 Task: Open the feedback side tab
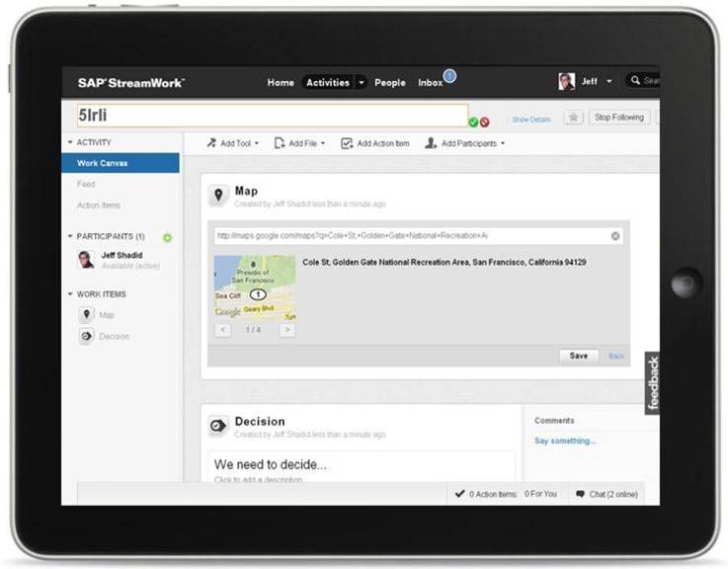(652, 382)
